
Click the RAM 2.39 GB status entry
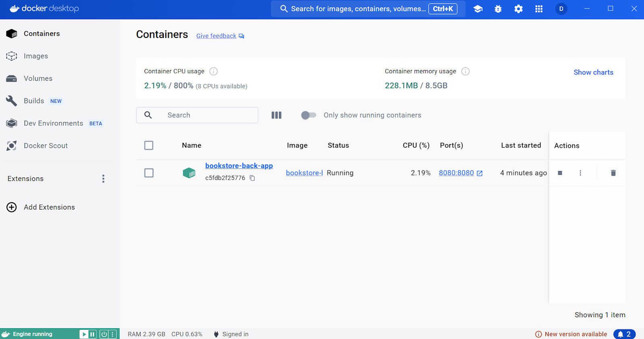(147, 334)
